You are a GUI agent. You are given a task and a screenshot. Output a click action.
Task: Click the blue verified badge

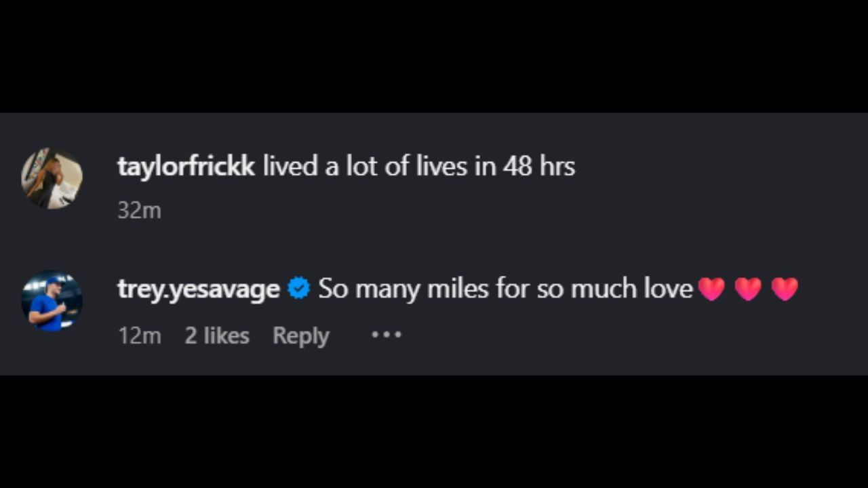click(298, 289)
